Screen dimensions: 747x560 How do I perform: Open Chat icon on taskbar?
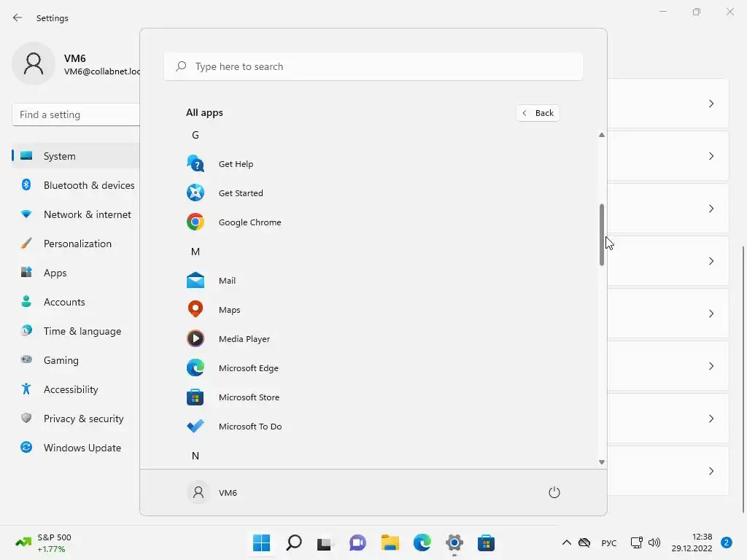(357, 542)
